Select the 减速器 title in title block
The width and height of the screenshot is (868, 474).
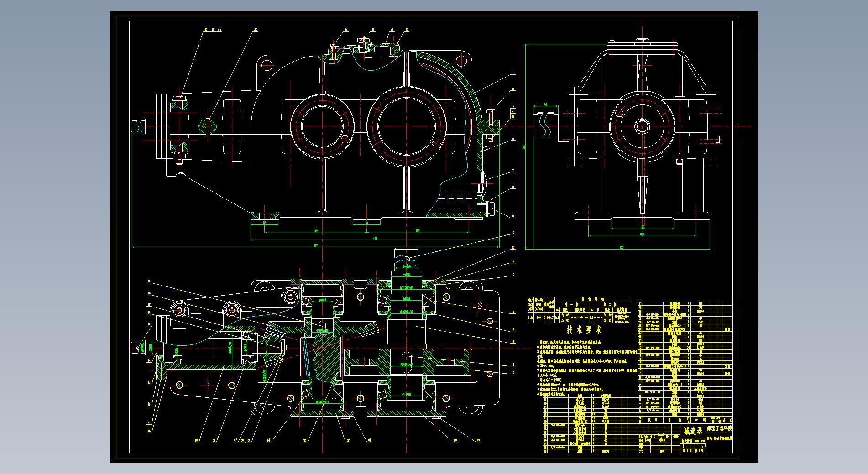pyautogui.click(x=693, y=431)
